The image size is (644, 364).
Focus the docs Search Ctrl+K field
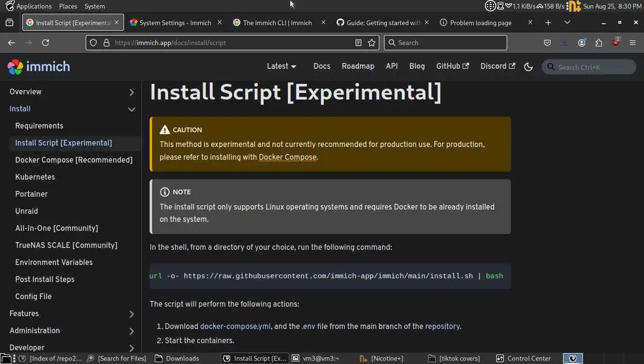tap(589, 67)
